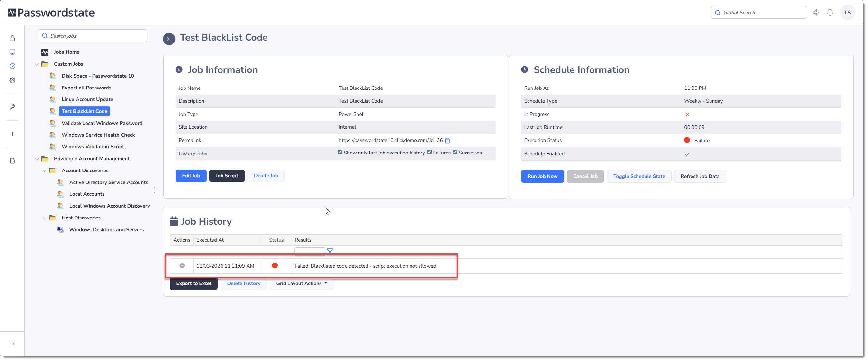The image size is (868, 361).
Task: Click Toggle Schedule State
Action: pyautogui.click(x=639, y=176)
